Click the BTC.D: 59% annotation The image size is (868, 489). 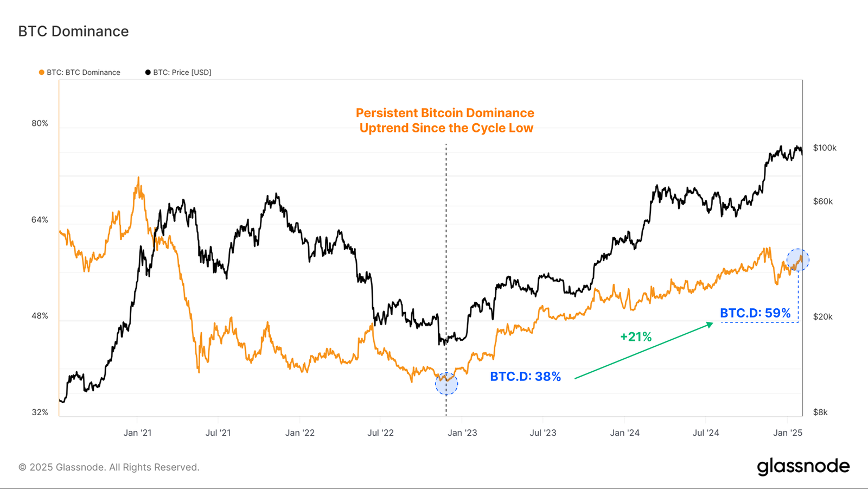tap(755, 313)
